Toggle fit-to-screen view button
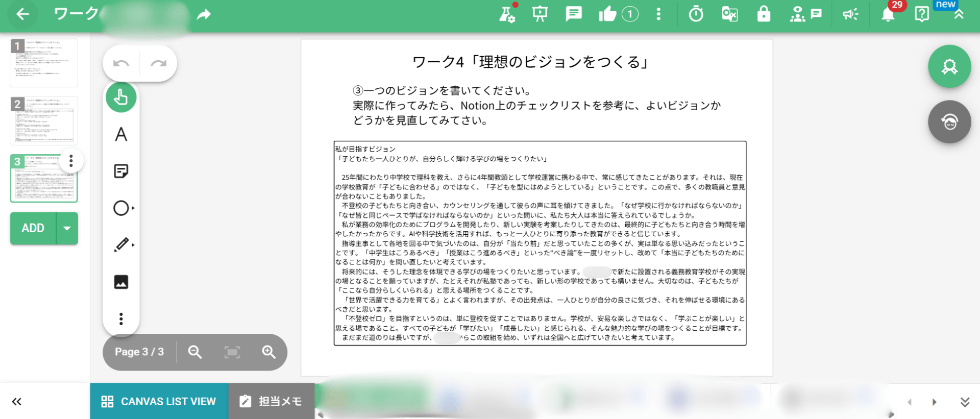 [x=232, y=352]
